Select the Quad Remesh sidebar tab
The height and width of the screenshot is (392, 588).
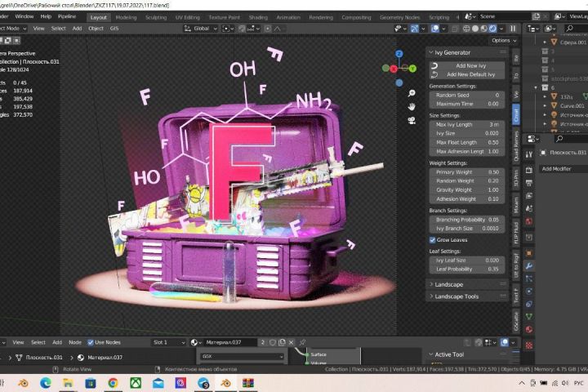[516, 147]
